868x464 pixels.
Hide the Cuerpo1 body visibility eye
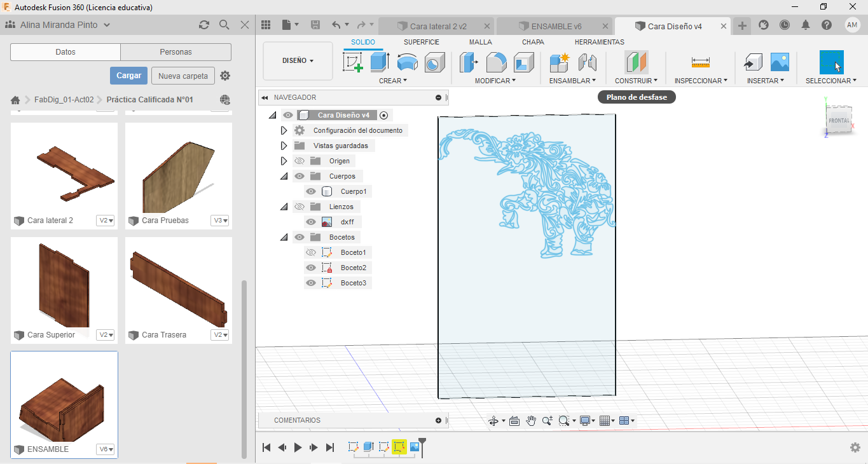(x=311, y=191)
